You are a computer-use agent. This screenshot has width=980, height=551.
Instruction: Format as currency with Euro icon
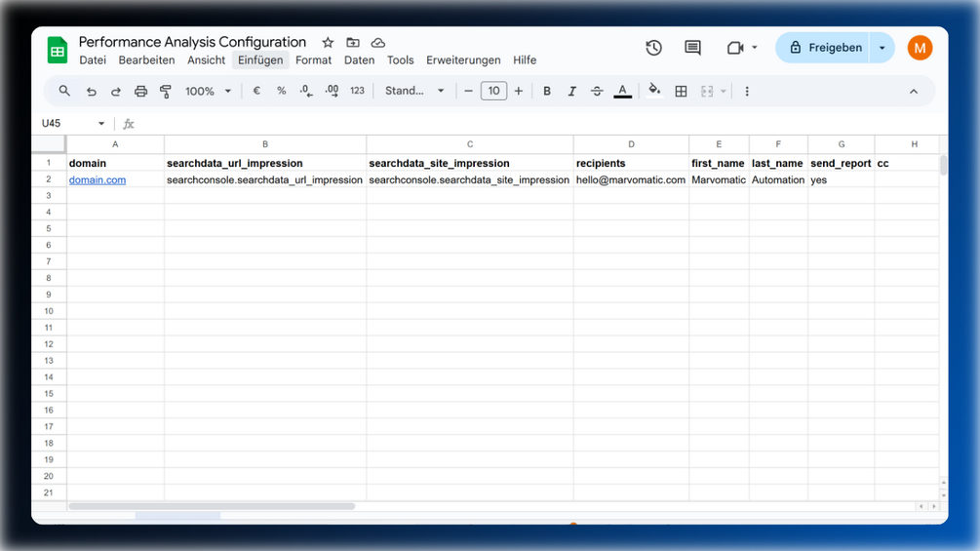(256, 92)
